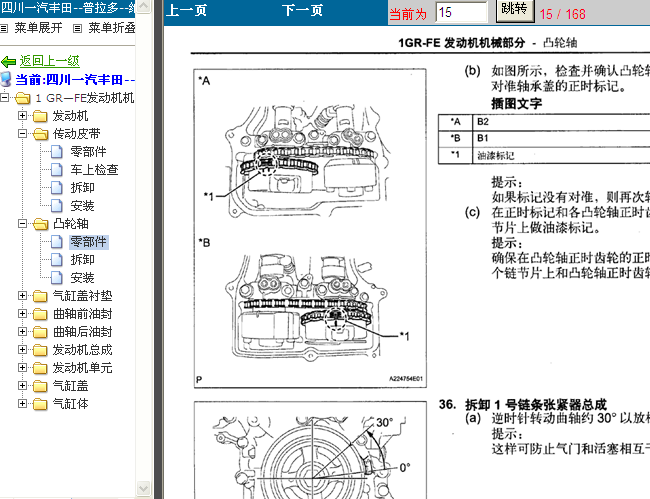
Task: Click heading 拆卸 1 号链条张紧器总成
Action: (536, 405)
